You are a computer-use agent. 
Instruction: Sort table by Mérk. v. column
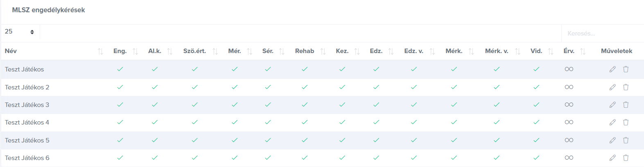[x=517, y=51]
